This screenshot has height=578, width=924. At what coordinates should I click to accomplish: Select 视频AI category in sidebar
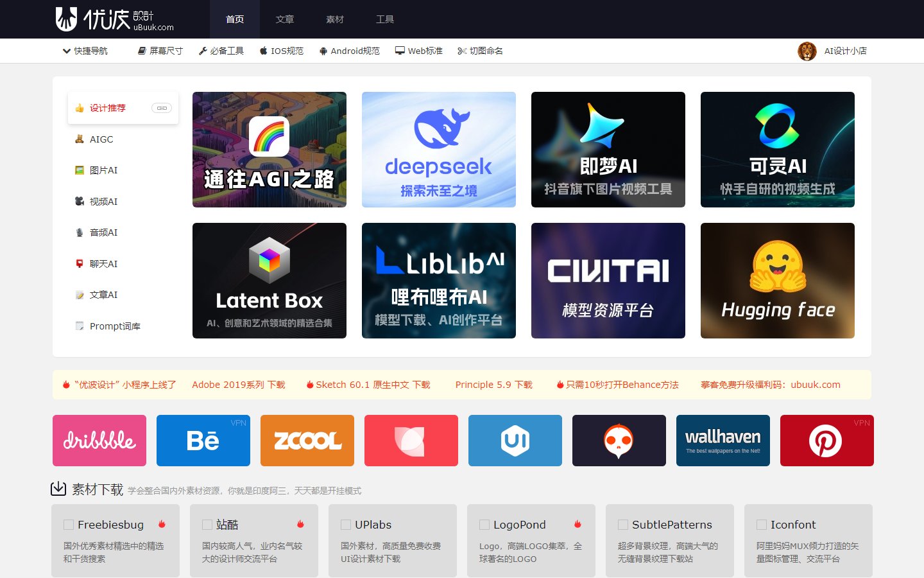tap(123, 202)
